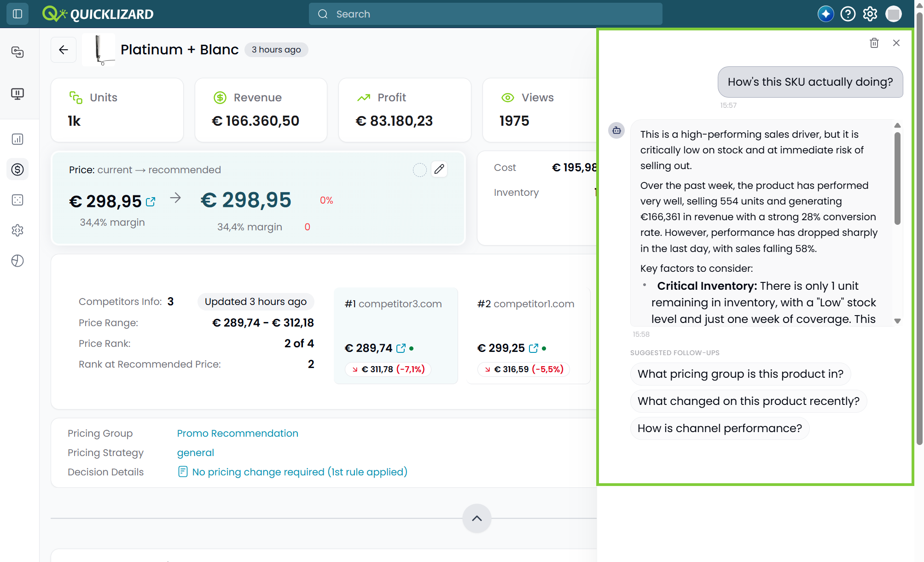Open the settings gear in top bar
The height and width of the screenshot is (562, 924).
[x=870, y=14]
